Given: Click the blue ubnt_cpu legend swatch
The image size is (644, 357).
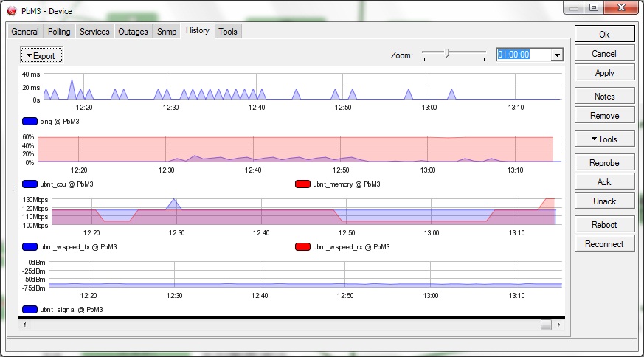Looking at the screenshot, I should pyautogui.click(x=30, y=184).
